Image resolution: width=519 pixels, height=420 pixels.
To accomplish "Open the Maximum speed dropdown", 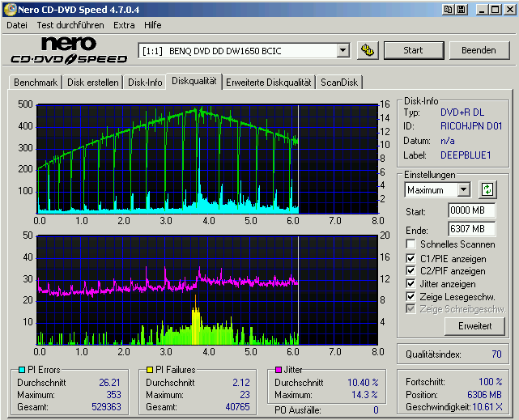I will (x=463, y=189).
